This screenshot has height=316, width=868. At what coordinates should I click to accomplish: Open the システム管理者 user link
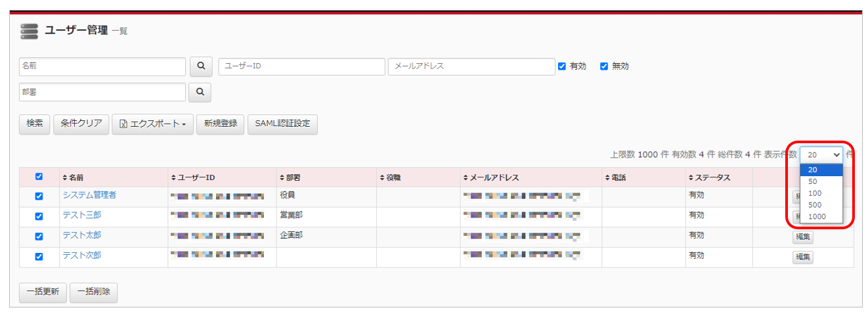[89, 195]
